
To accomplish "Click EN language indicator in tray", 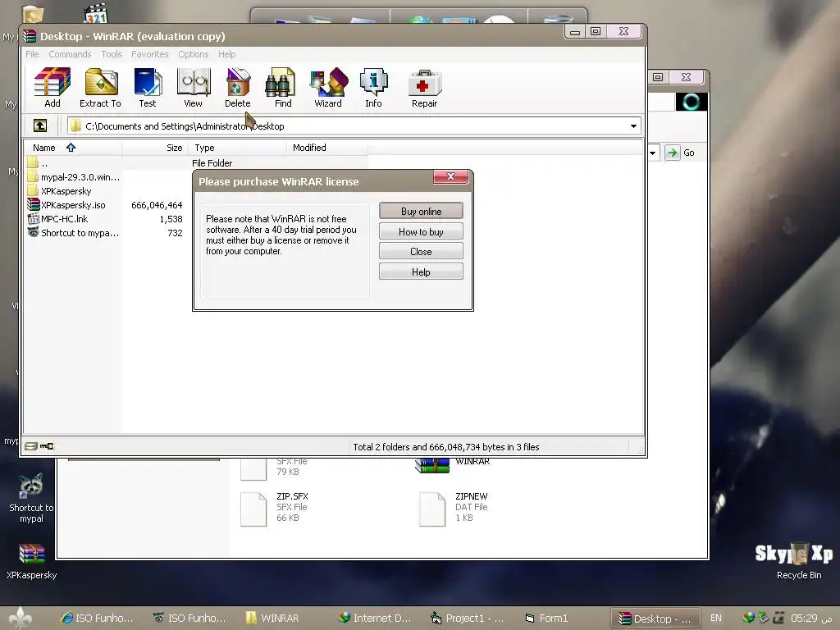I will coord(715,618).
